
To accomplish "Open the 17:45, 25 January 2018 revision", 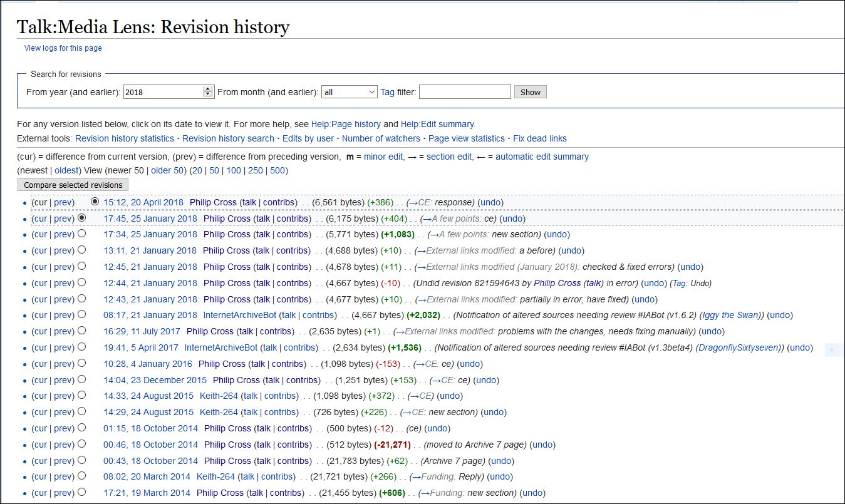I will click(150, 219).
